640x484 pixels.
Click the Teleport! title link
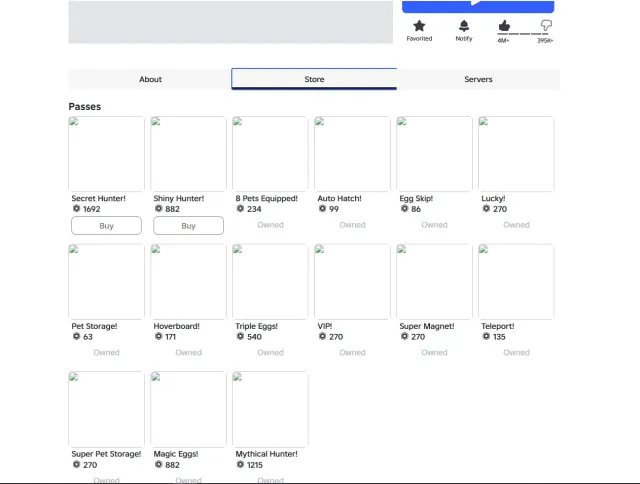pos(498,326)
